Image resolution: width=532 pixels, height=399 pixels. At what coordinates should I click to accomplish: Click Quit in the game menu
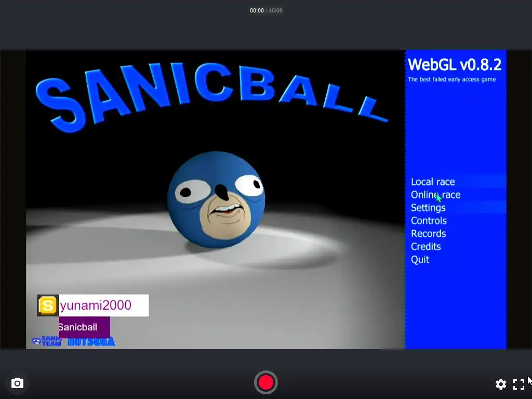click(x=420, y=260)
